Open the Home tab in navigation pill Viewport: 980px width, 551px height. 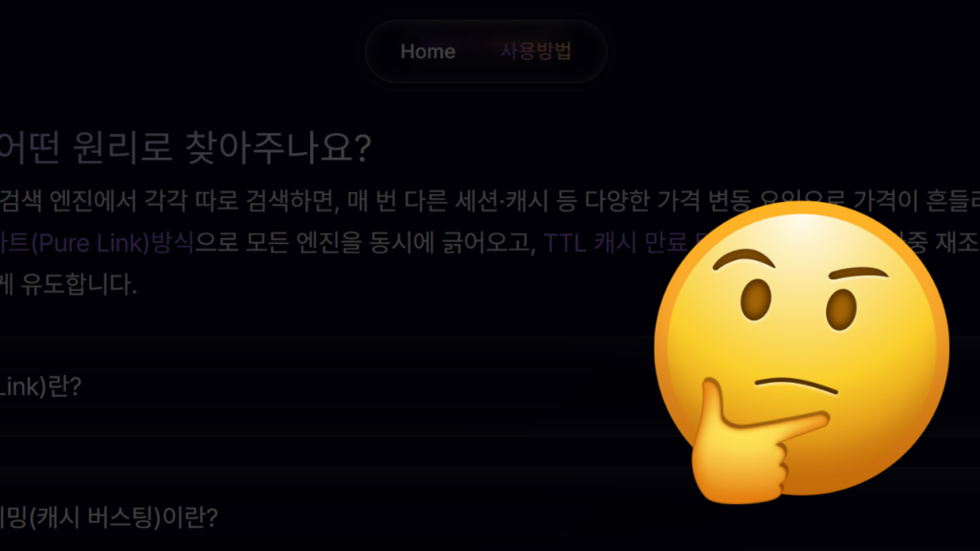(x=428, y=52)
